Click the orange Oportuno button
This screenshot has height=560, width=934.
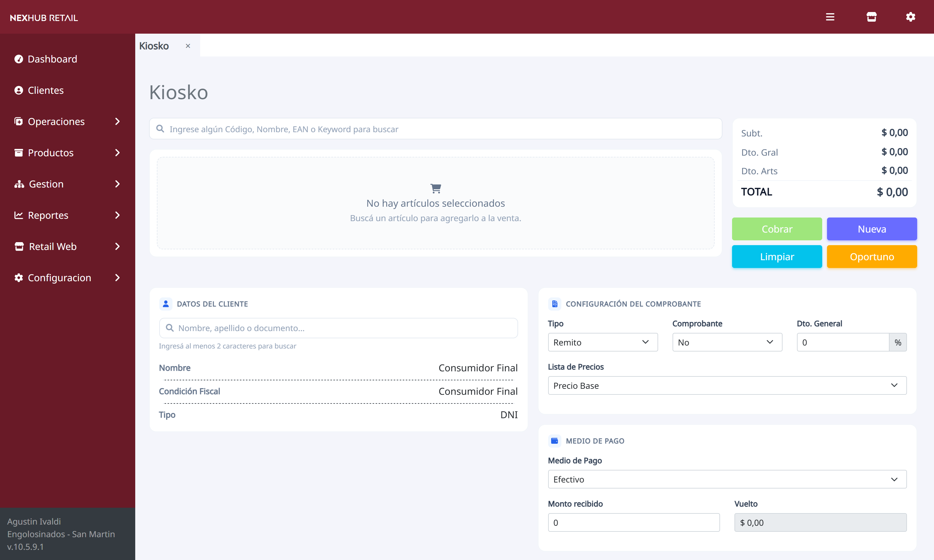point(872,257)
